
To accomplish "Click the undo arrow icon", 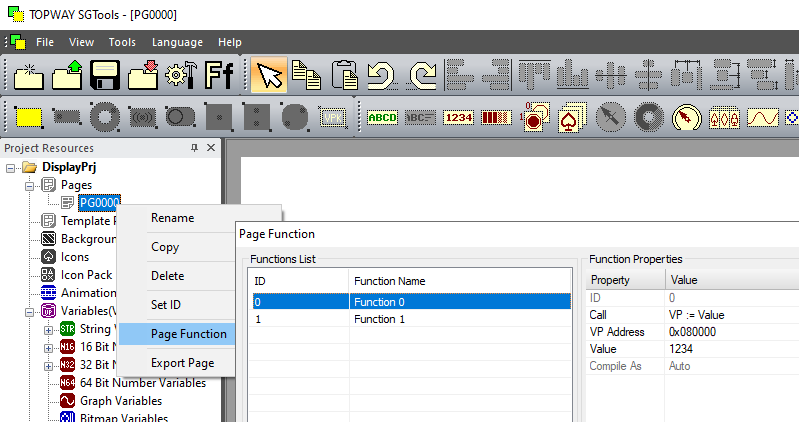I will (381, 75).
